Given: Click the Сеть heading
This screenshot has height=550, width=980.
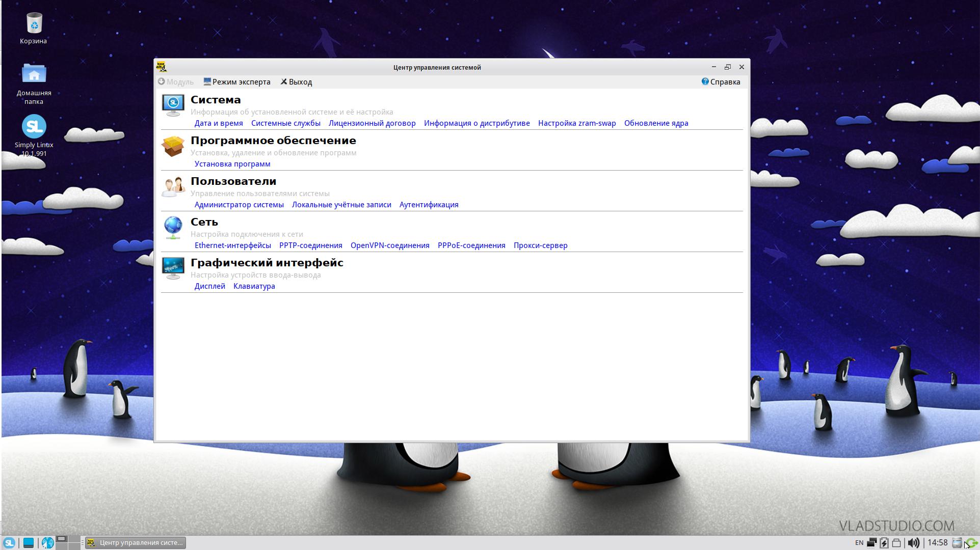Looking at the screenshot, I should 204,222.
